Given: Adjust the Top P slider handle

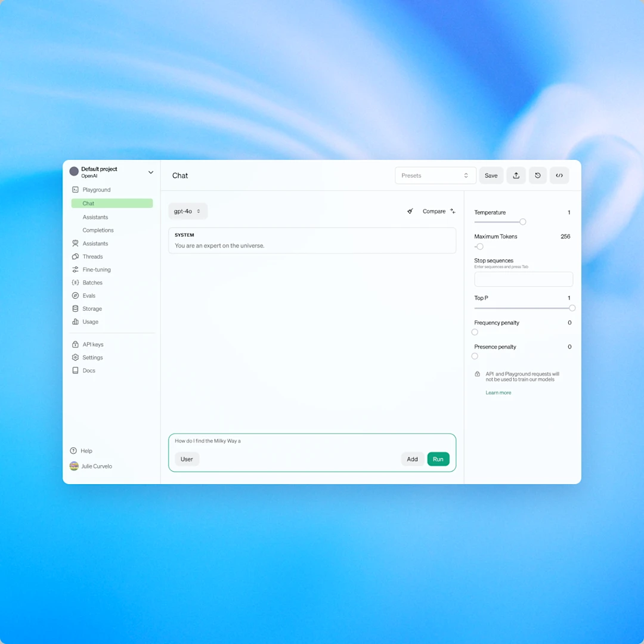Looking at the screenshot, I should (x=572, y=308).
